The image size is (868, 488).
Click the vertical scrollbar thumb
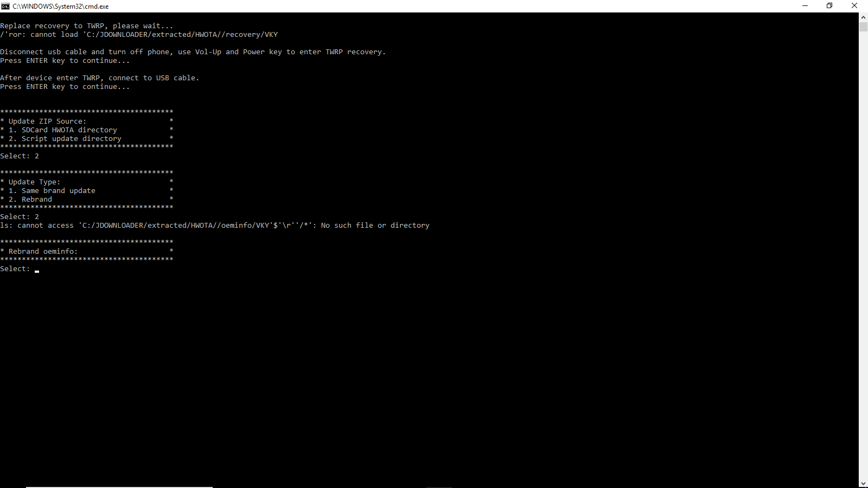click(x=863, y=27)
